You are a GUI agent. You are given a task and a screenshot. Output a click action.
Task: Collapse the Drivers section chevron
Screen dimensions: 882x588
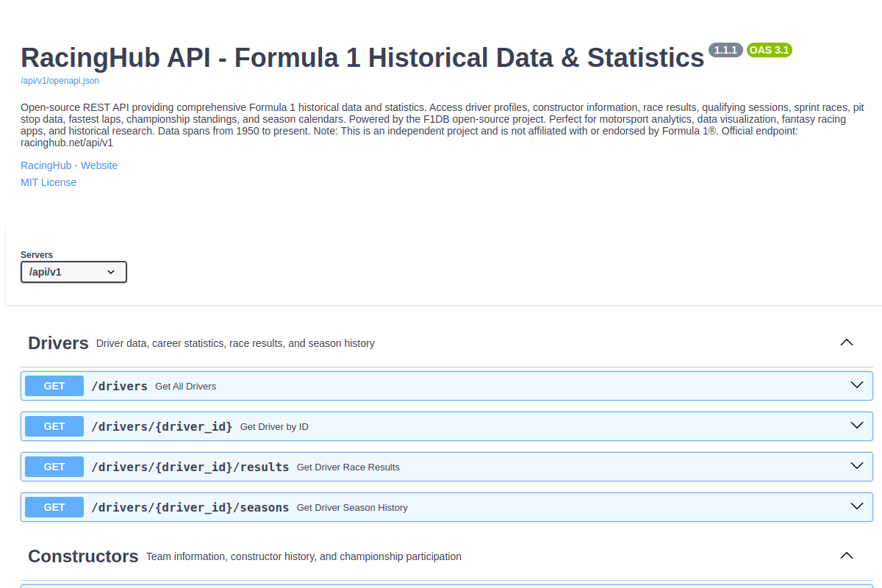(x=847, y=343)
